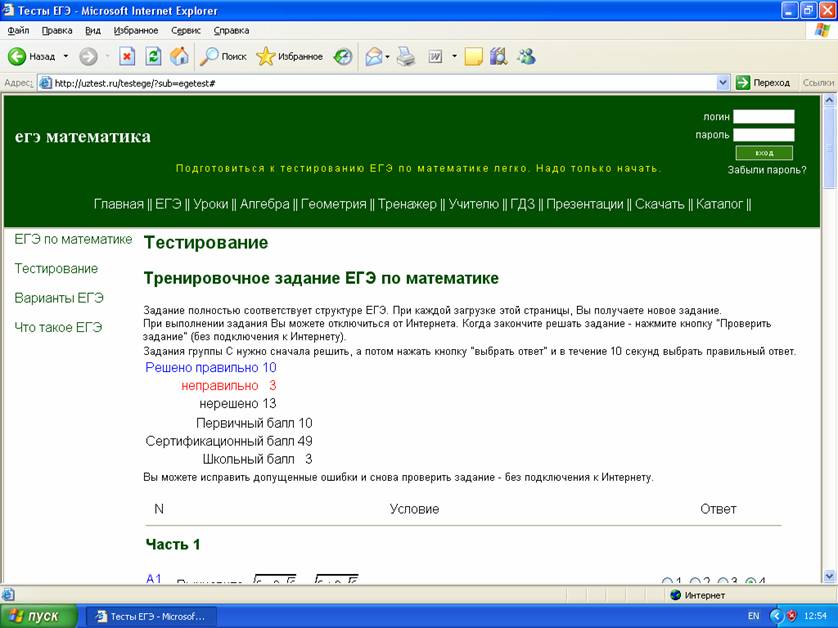Image resolution: width=838 pixels, height=628 pixels.
Task: Open the Справка menu
Action: click(x=231, y=30)
